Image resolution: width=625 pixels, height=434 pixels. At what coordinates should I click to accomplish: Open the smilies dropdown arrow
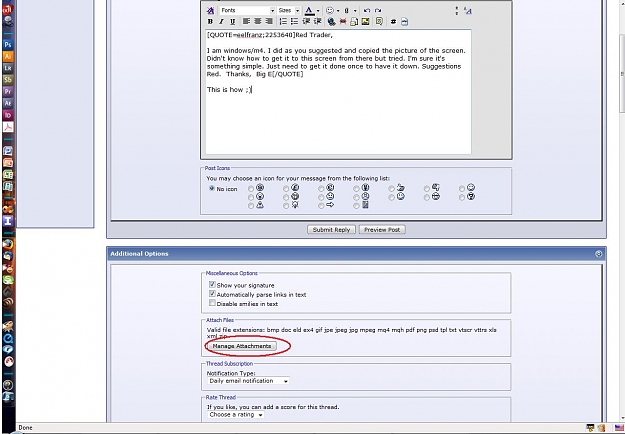pos(338,11)
